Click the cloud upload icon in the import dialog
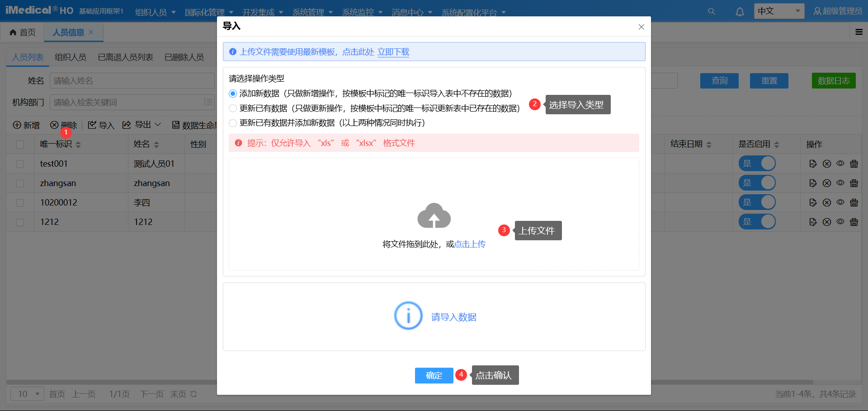Screen dimensions: 868x411 coord(434,216)
